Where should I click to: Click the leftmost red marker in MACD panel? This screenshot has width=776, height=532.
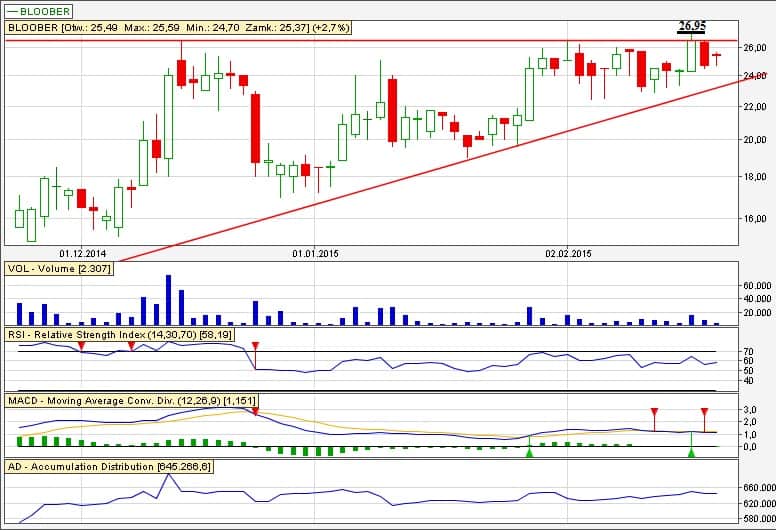(255, 411)
